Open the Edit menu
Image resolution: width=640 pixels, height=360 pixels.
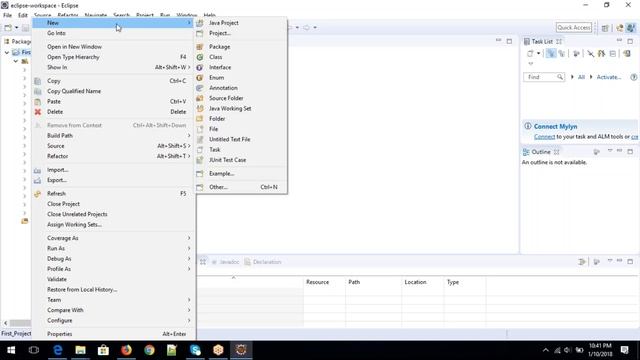click(23, 15)
